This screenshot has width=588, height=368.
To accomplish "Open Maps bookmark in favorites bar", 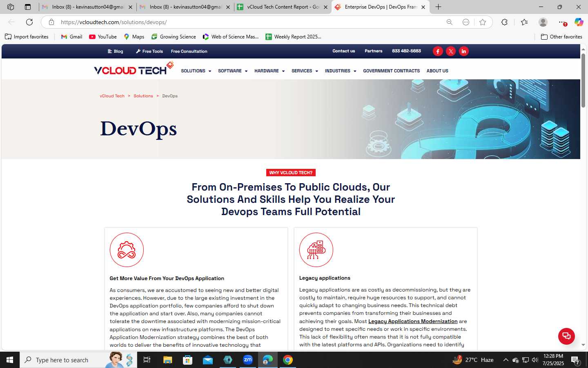I will [x=134, y=37].
